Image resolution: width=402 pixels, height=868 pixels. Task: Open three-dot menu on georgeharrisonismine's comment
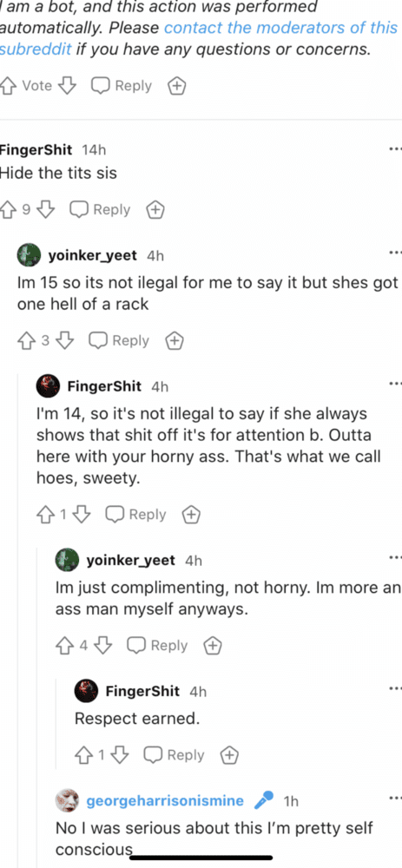[395, 799]
